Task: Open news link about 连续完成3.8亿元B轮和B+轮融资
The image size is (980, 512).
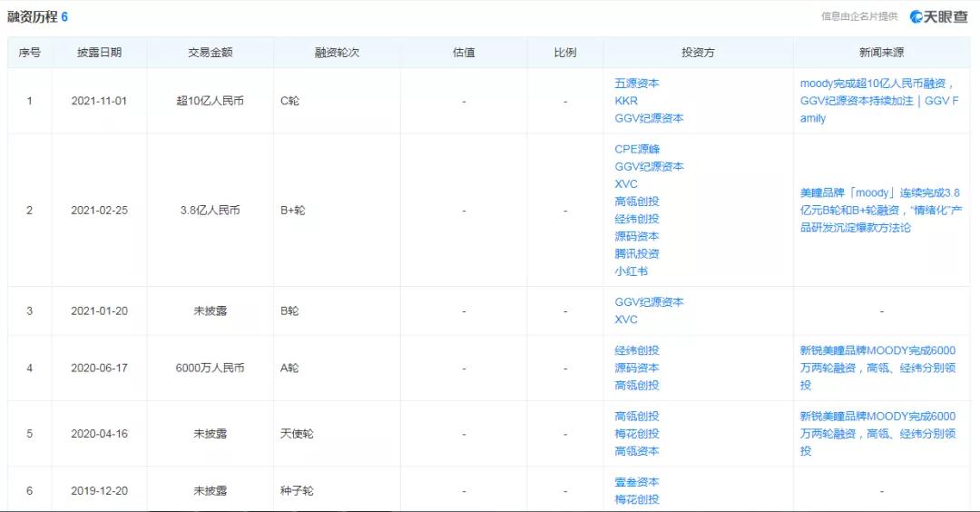Action: (x=880, y=210)
